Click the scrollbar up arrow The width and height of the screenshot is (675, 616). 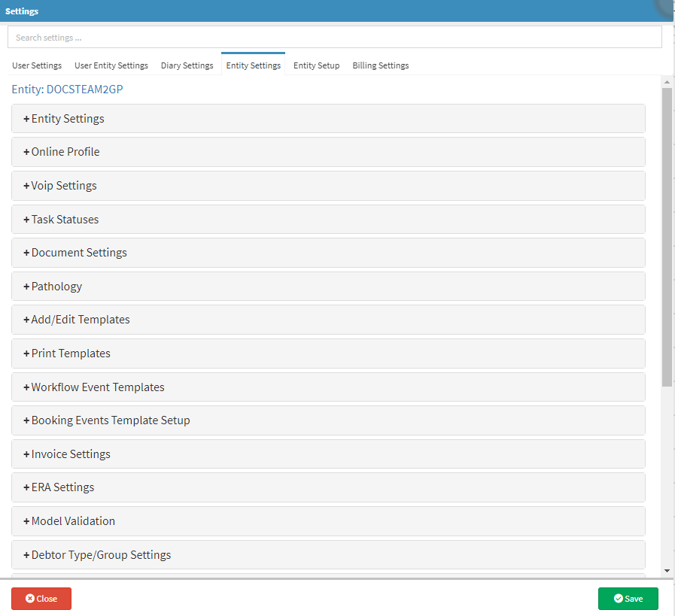[x=667, y=82]
